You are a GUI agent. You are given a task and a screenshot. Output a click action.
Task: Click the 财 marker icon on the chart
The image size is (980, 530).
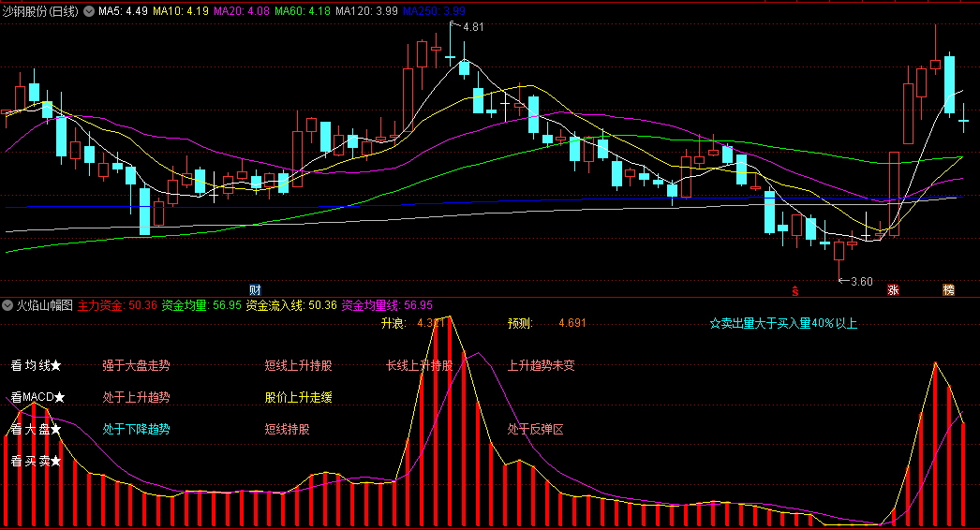coord(255,290)
